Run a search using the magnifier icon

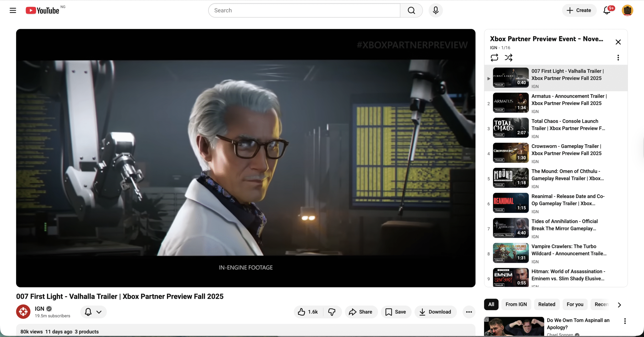coord(411,10)
